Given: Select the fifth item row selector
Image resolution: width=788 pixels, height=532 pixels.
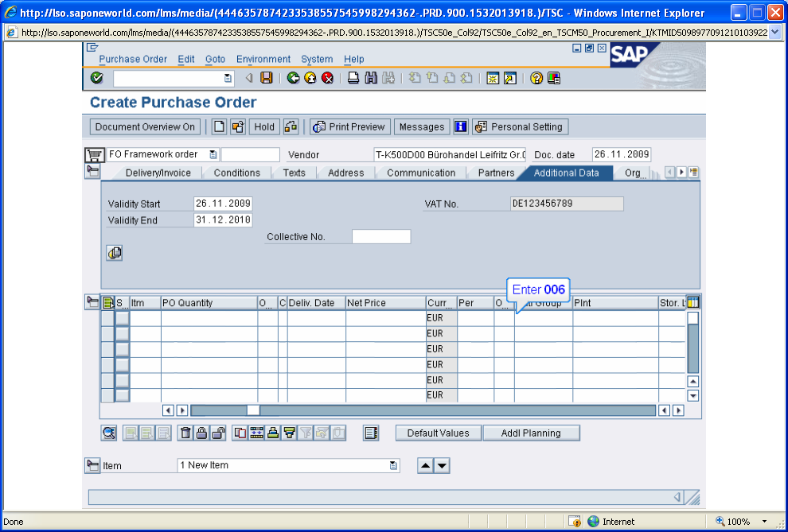Looking at the screenshot, I should click(107, 380).
